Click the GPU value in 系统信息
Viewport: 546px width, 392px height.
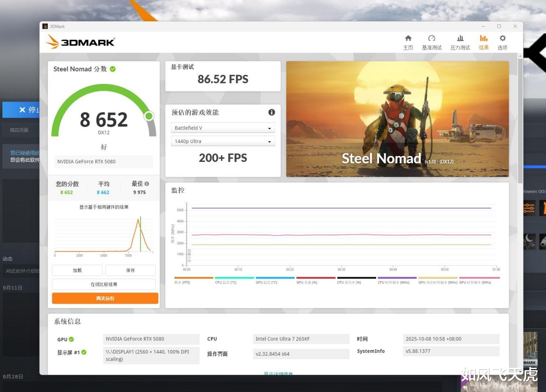click(151, 339)
